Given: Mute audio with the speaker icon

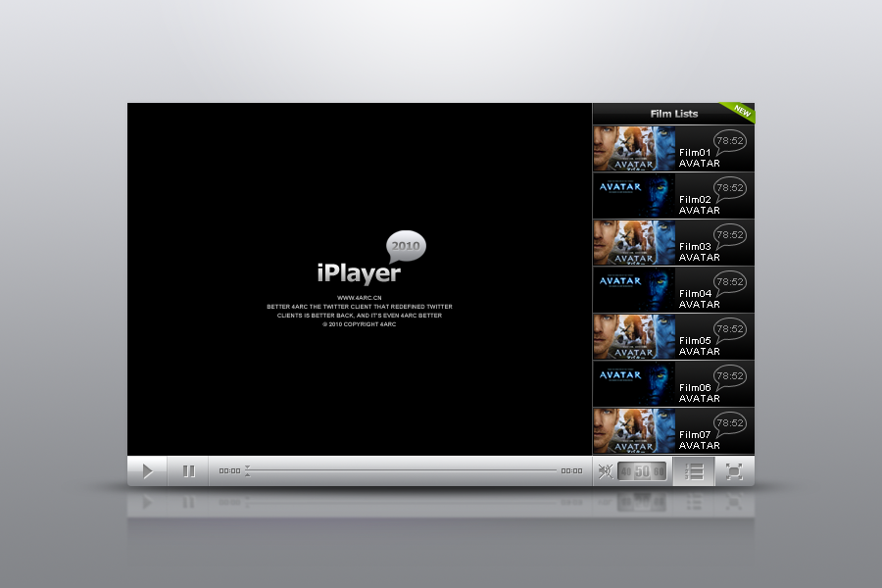Looking at the screenshot, I should pyautogui.click(x=606, y=471).
